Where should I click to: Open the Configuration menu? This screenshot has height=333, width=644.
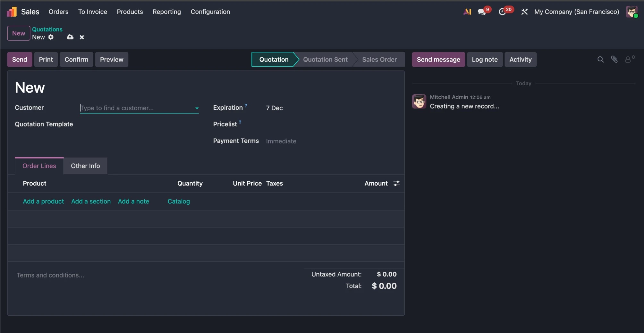tap(210, 12)
